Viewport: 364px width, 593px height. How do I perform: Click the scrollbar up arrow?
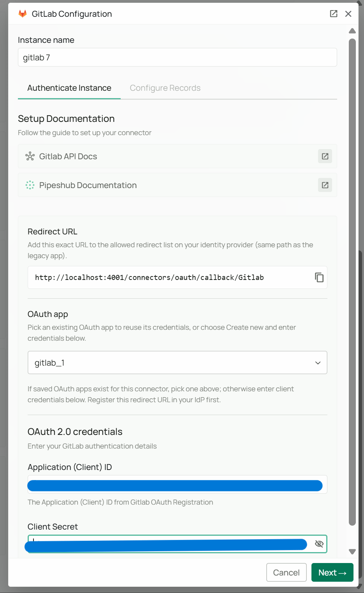coord(352,31)
